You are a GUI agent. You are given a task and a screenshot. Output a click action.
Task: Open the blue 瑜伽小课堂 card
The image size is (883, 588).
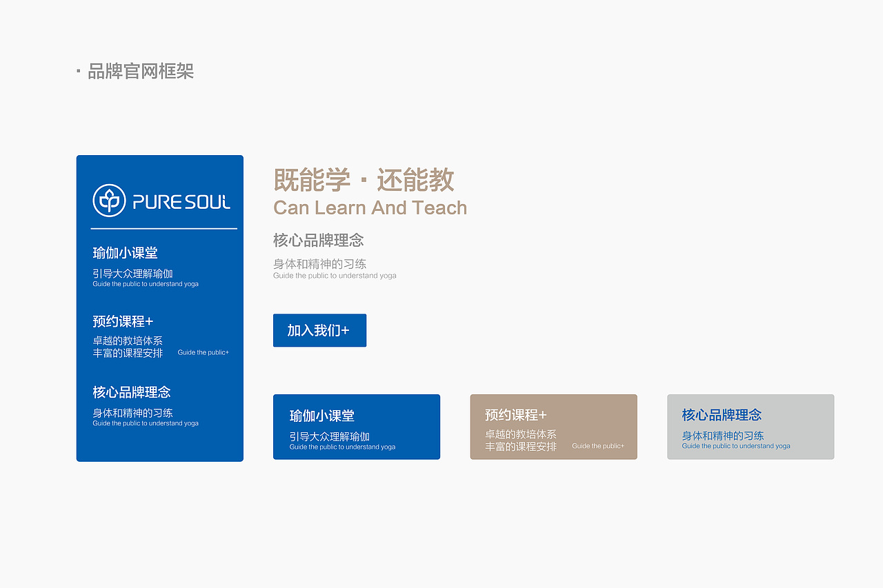tap(357, 427)
